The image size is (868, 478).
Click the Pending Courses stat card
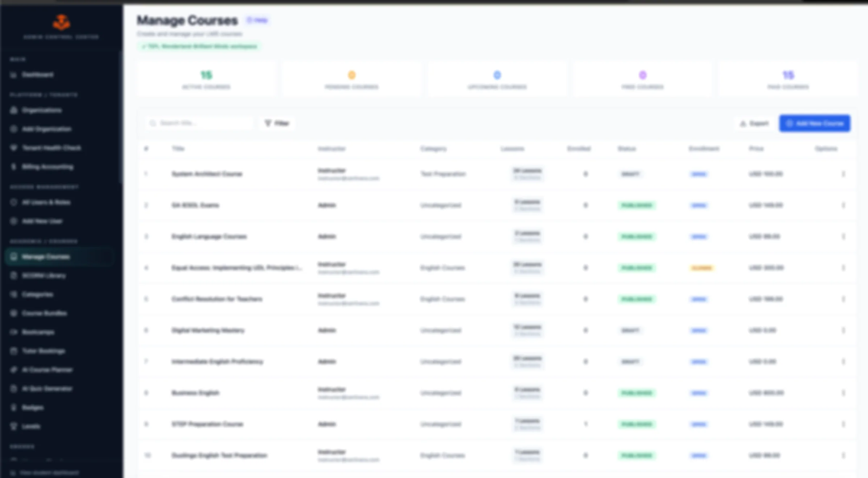[352, 80]
